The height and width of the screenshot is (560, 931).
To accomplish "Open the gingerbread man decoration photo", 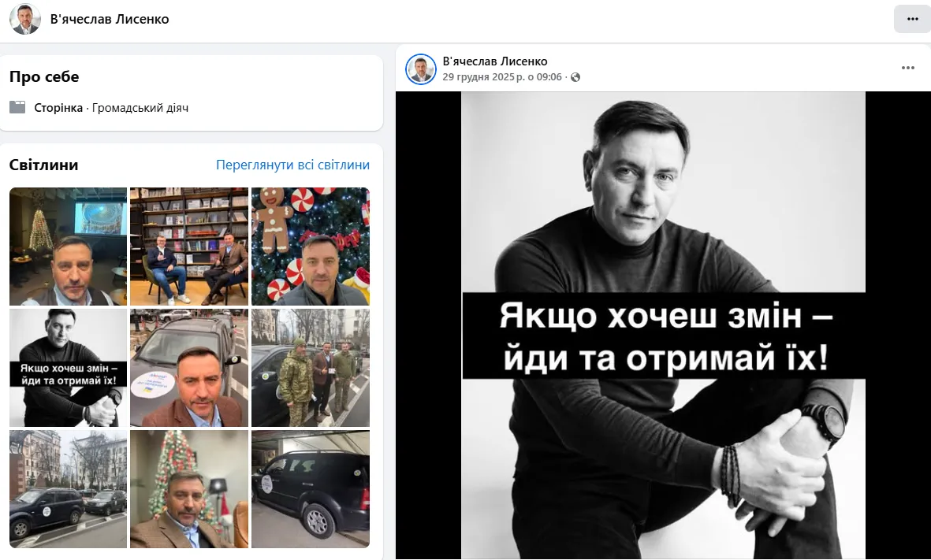I will pos(311,247).
